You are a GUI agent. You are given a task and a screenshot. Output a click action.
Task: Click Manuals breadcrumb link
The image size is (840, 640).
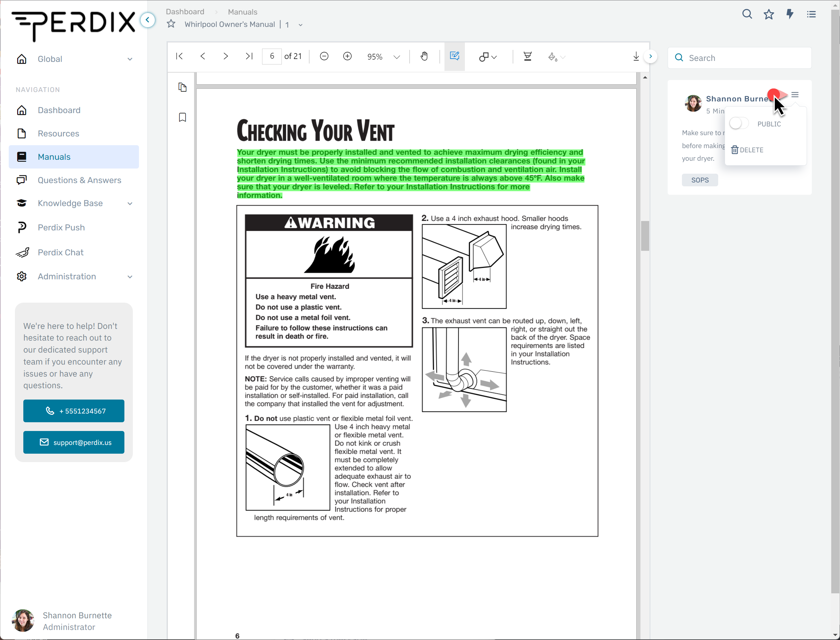tap(243, 12)
